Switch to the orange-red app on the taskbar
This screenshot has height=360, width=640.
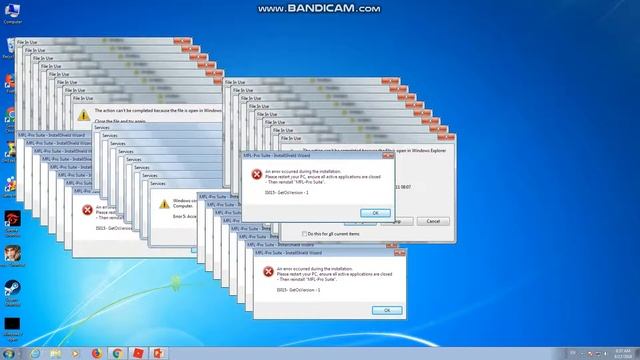tap(158, 353)
